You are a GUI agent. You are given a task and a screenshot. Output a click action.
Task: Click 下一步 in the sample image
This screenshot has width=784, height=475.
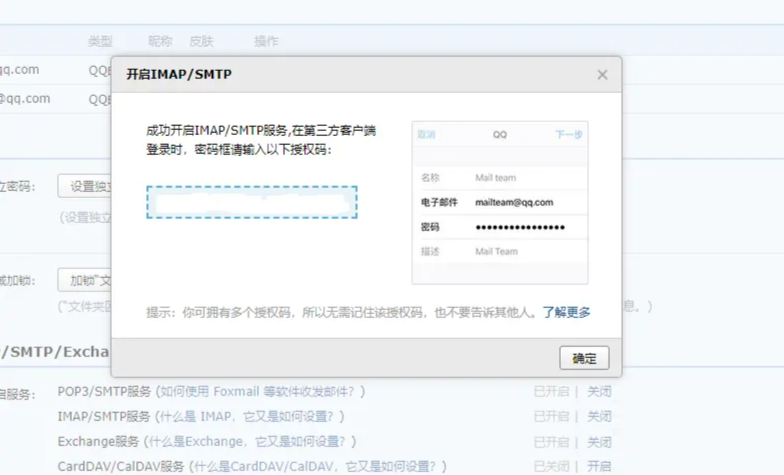click(x=568, y=134)
